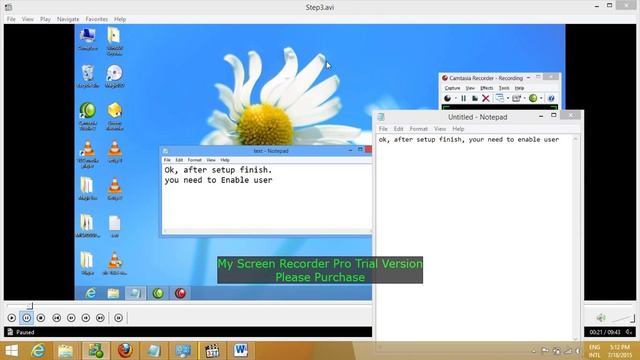Open Action Center flag in system tray

pyautogui.click(x=545, y=351)
